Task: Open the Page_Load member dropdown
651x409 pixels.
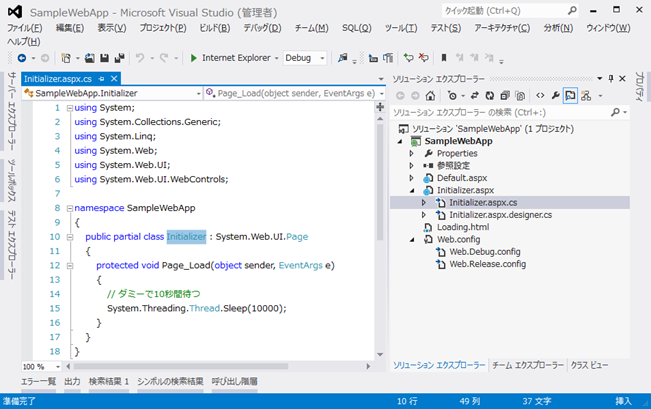Action: 294,93
